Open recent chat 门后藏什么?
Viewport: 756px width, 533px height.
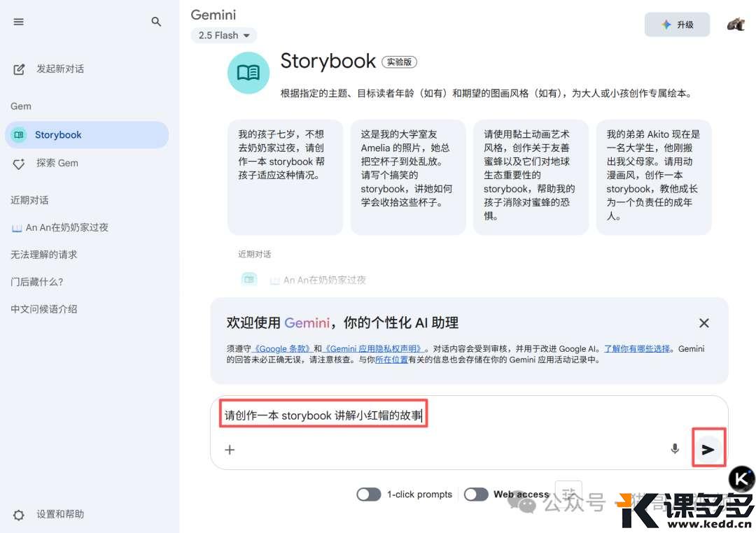pyautogui.click(x=37, y=282)
